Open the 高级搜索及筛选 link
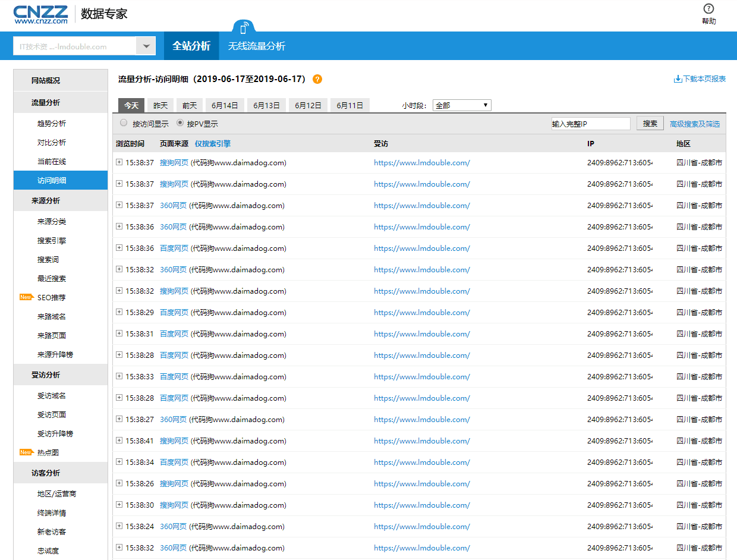Screen dimensions: 737x560 click(694, 124)
